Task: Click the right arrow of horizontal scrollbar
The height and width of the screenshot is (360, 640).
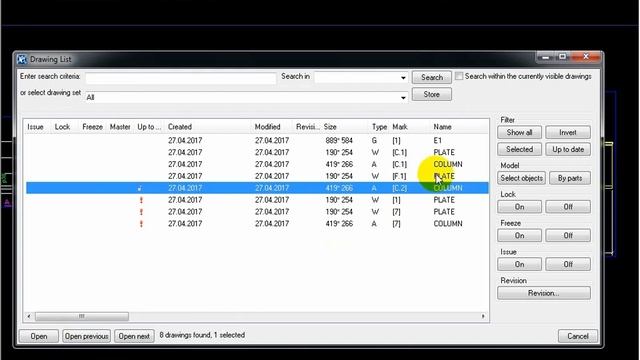Action: tap(483, 316)
